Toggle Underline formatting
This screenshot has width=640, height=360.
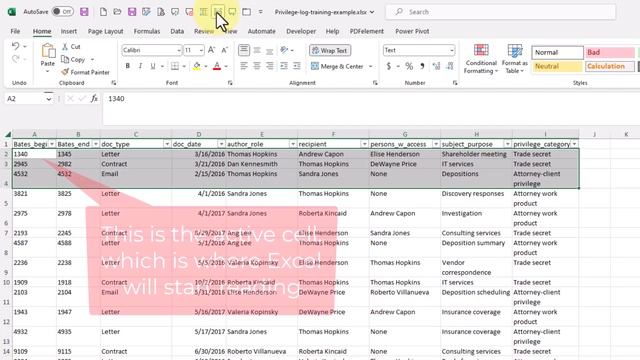pyautogui.click(x=153, y=66)
